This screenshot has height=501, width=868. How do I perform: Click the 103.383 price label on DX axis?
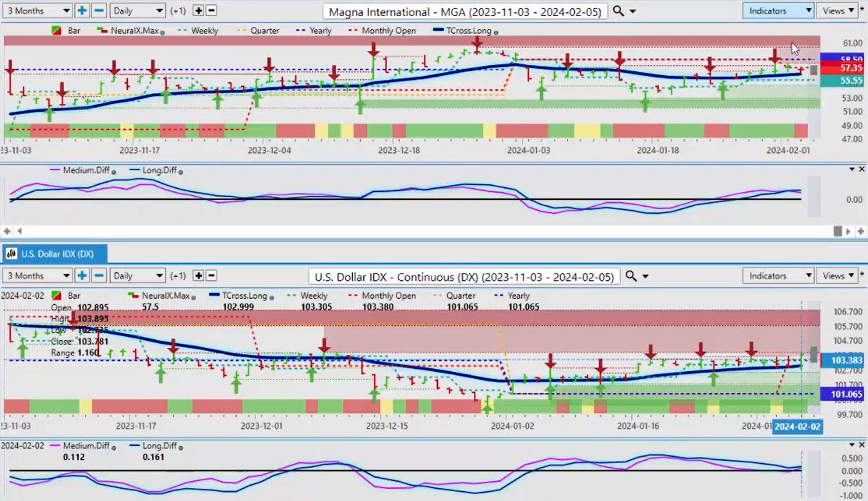click(x=842, y=360)
